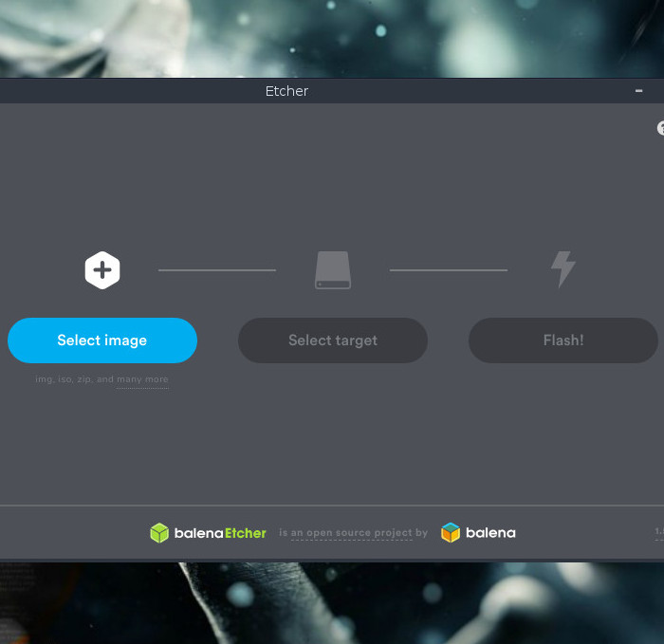Minimize the Etcher window
664x644 pixels.
point(638,91)
